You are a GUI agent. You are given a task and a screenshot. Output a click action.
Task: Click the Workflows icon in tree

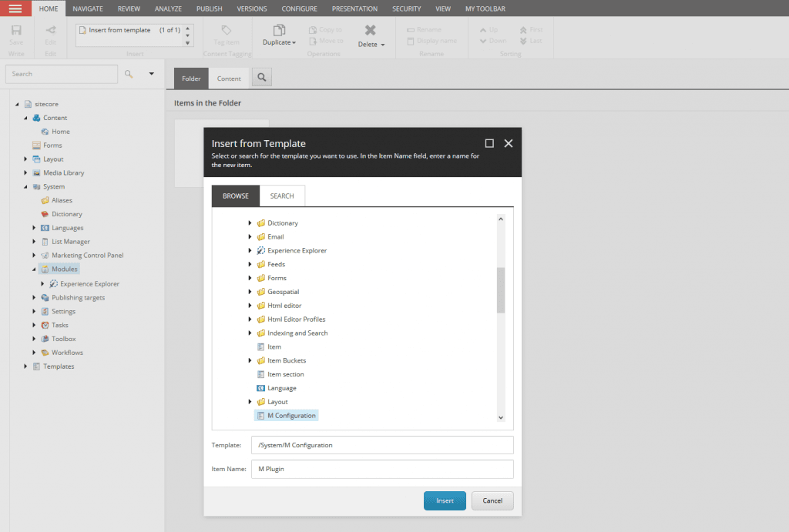point(45,353)
